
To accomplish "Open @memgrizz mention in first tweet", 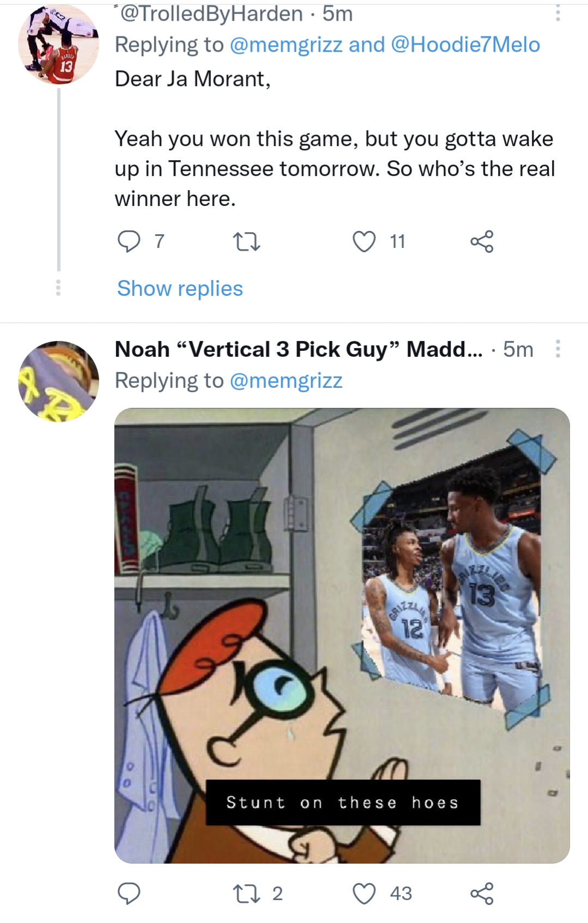I will click(286, 45).
